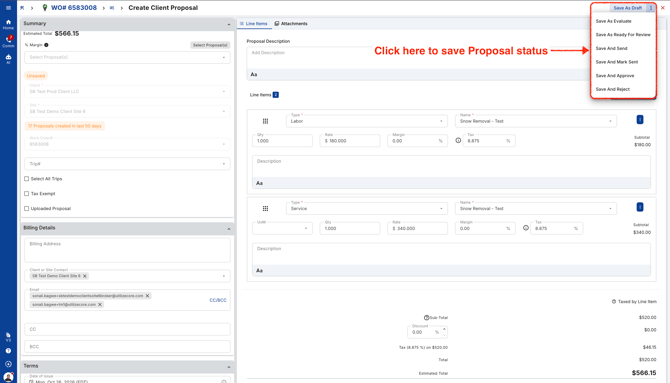Viewport: 670px width, 383px height.
Task: Click the Aa formatting icon in Labor description
Action: [259, 183]
